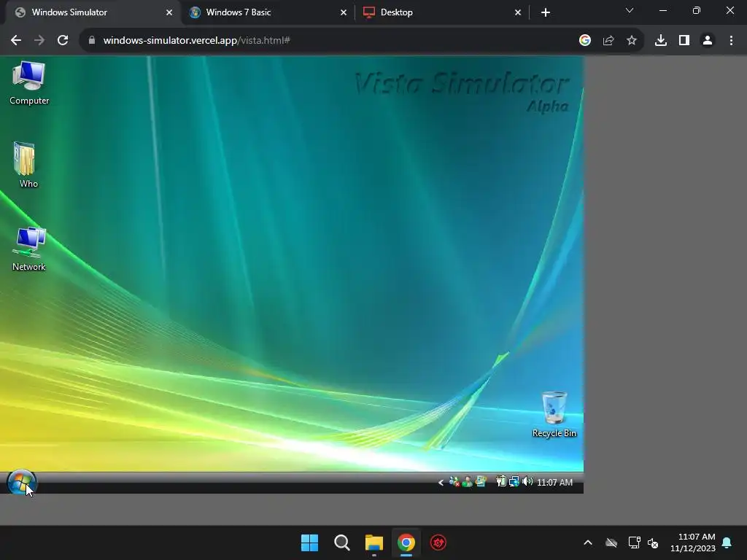Share this page from the address bar

click(x=608, y=41)
